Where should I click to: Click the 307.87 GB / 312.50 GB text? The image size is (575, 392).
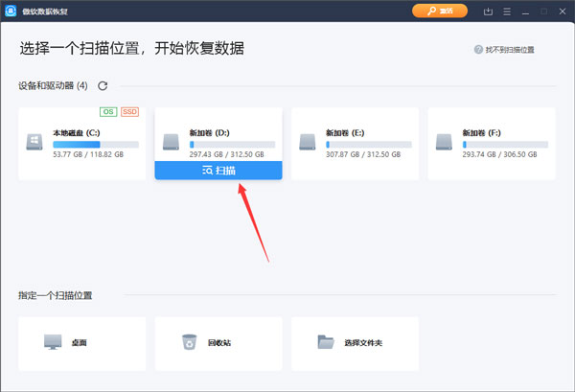pos(363,154)
